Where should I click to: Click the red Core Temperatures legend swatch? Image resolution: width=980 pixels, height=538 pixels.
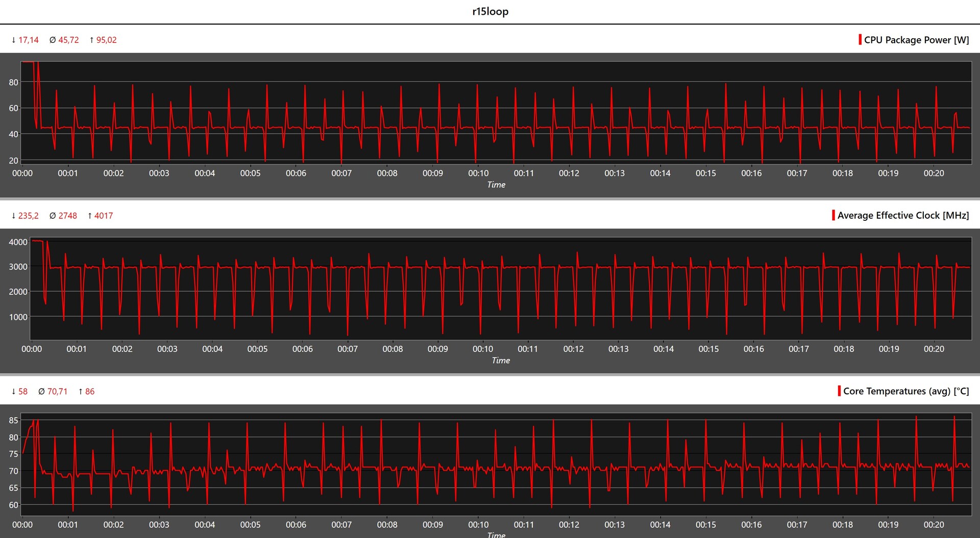coord(839,391)
